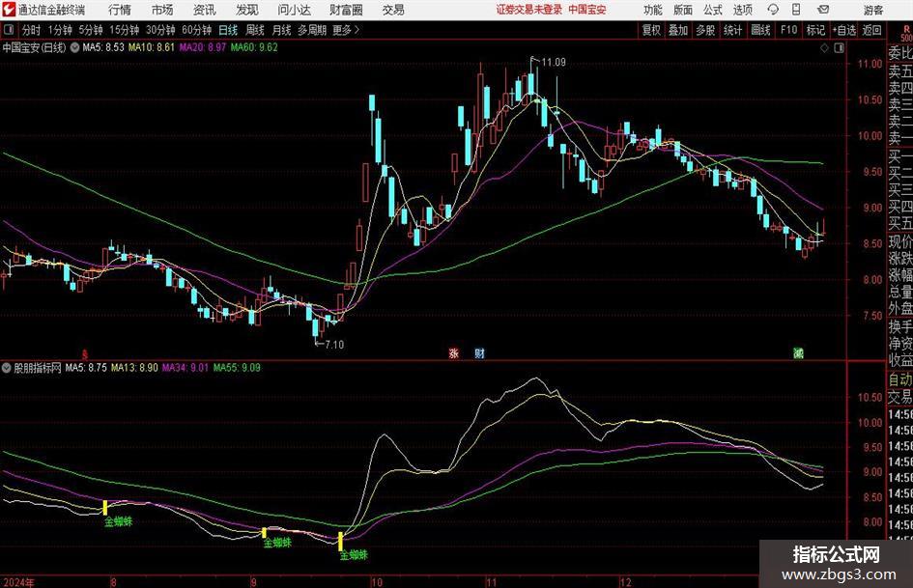Click the MA34: 9.01 sub-chart label
Image resolution: width=913 pixels, height=588 pixels.
point(185,368)
